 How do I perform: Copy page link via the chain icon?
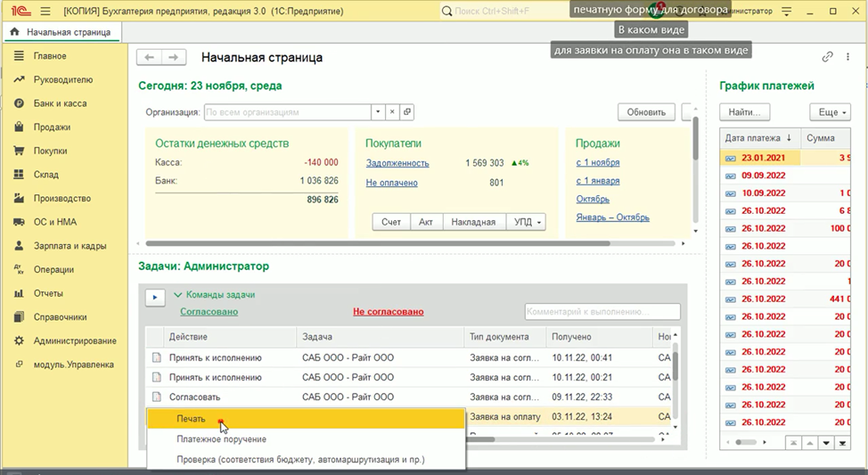(x=827, y=57)
